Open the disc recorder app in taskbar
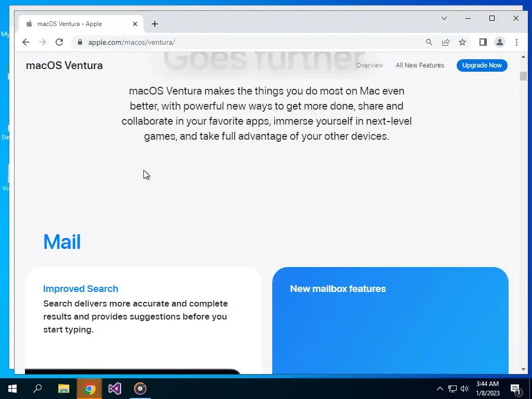 [x=140, y=389]
